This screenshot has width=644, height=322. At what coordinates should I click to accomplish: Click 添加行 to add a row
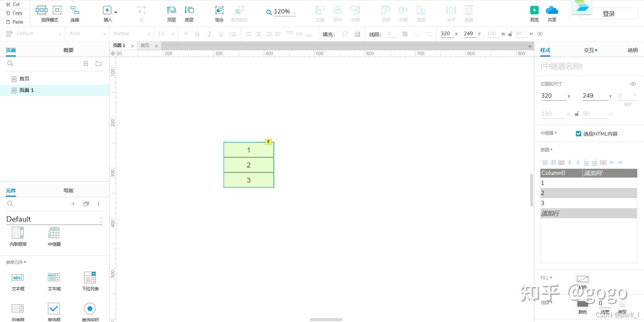550,213
